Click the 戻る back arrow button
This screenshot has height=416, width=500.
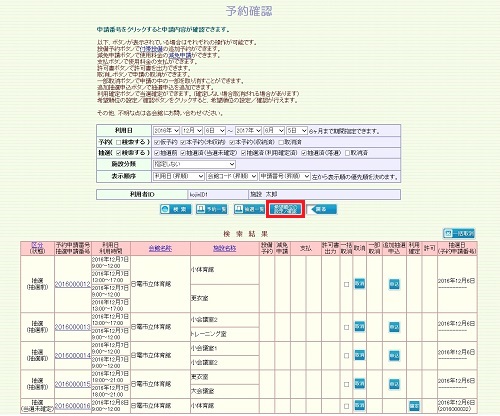[x=322, y=209]
